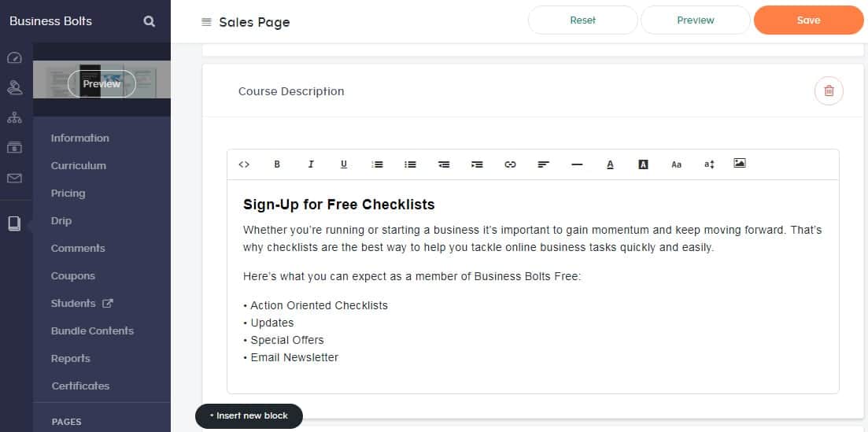
Task: Click the Reset button
Action: pos(582,20)
